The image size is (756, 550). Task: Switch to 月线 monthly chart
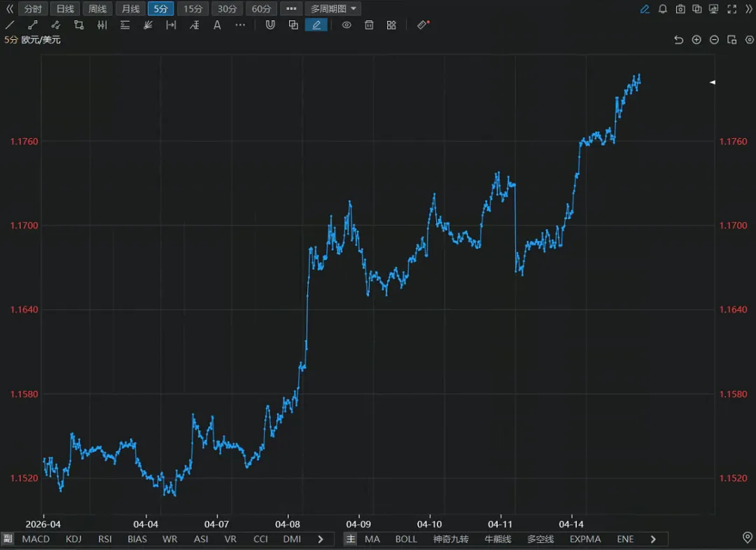pos(130,8)
